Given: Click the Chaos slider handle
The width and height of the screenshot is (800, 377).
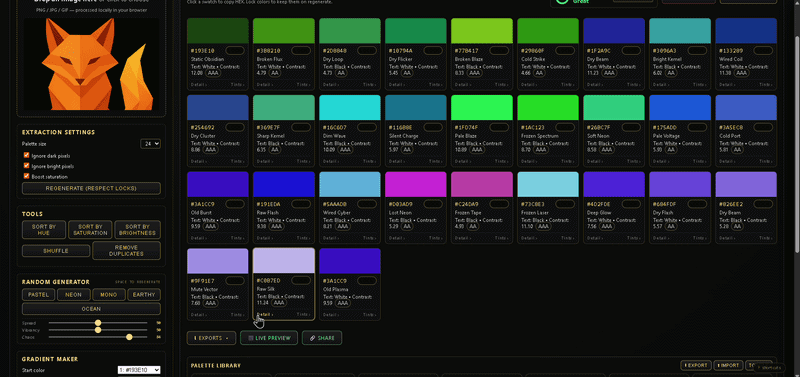Looking at the screenshot, I should pos(129,337).
